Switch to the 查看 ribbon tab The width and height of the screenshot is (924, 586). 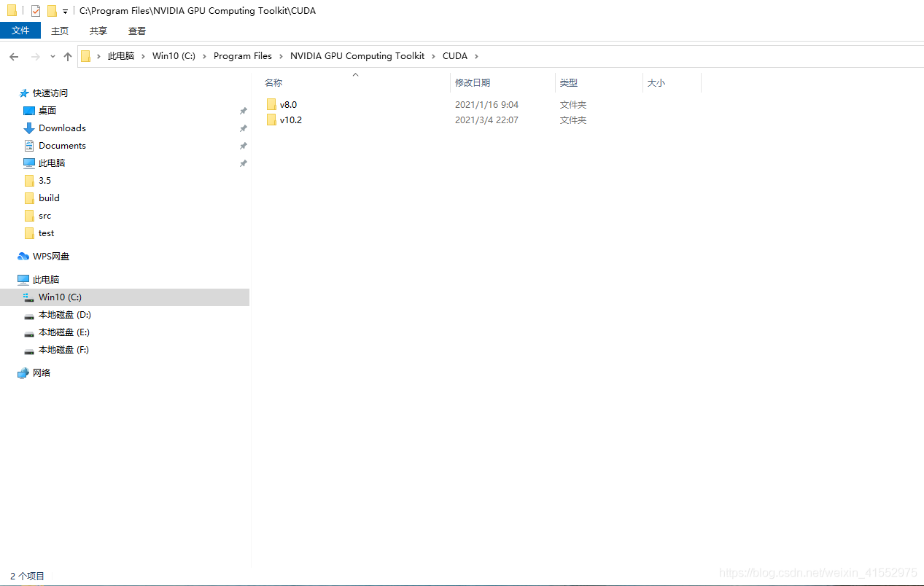click(x=137, y=31)
